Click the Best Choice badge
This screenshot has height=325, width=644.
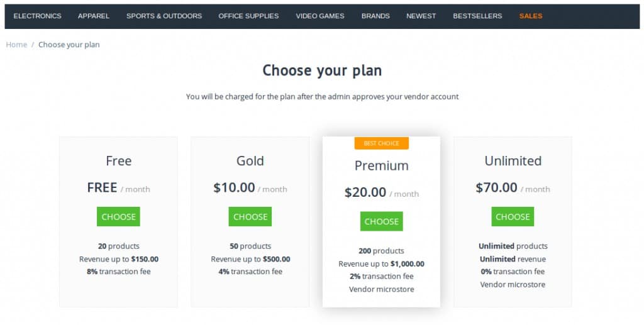(382, 143)
